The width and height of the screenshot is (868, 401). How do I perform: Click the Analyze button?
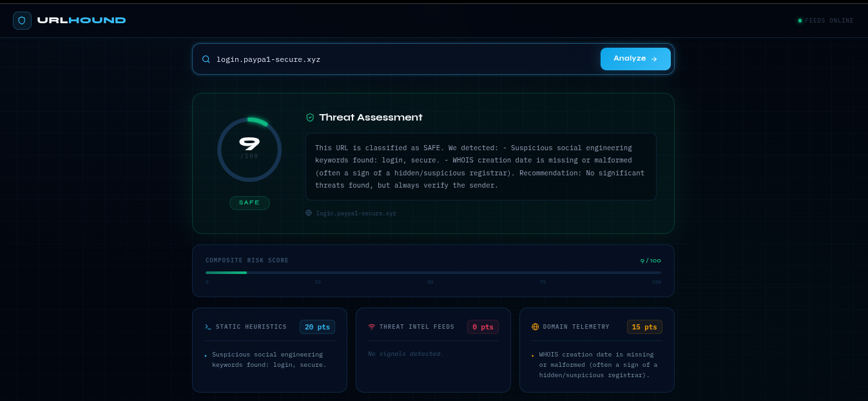[635, 59]
